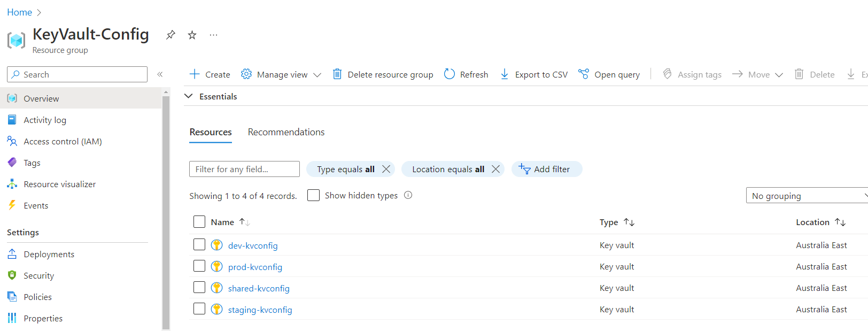The image size is (868, 331).
Task: Check the select-all checkbox in header
Action: (x=199, y=222)
